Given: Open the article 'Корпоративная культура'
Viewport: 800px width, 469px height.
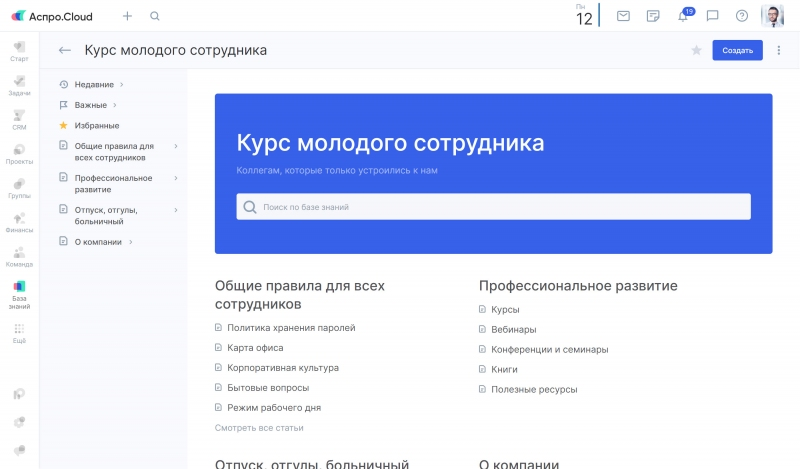Looking at the screenshot, I should click(283, 367).
